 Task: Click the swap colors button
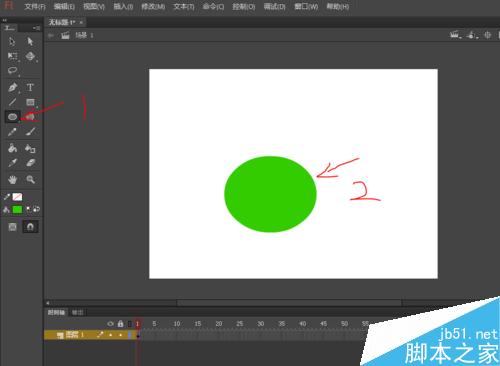(x=36, y=209)
